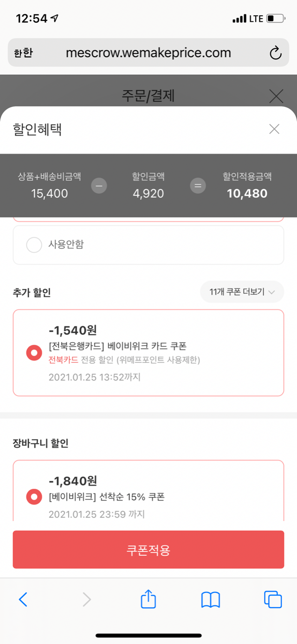
Task: Expand 11개 쿠폰 더보기 dropdown
Action: coord(242,292)
